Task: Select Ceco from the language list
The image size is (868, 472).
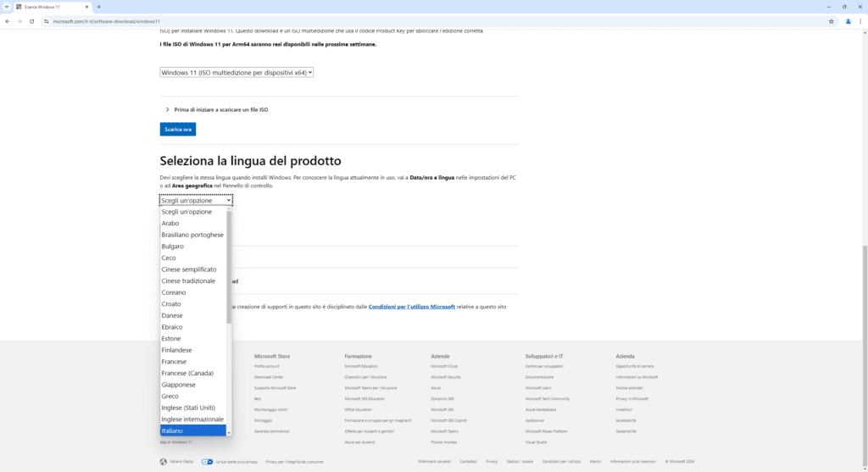Action: (x=193, y=258)
